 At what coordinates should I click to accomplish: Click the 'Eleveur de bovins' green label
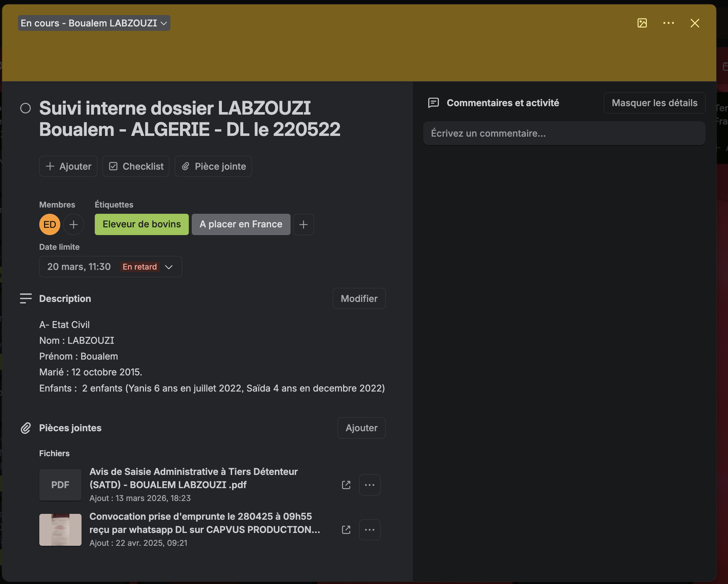[x=142, y=224]
